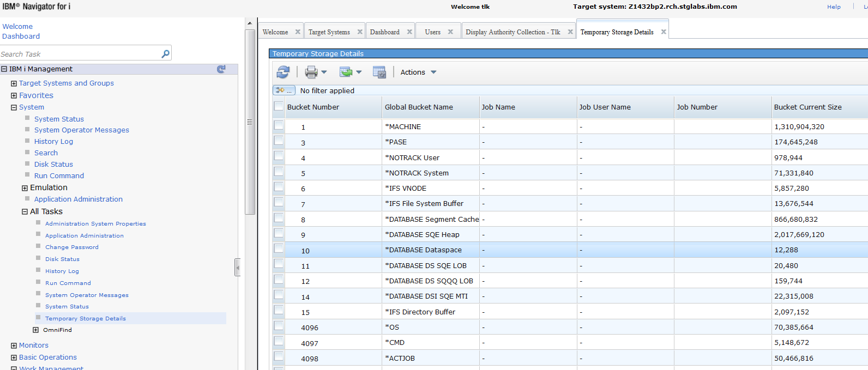Select Temporary Storage Details in All Tasks
This screenshot has height=370, width=868.
click(x=86, y=318)
